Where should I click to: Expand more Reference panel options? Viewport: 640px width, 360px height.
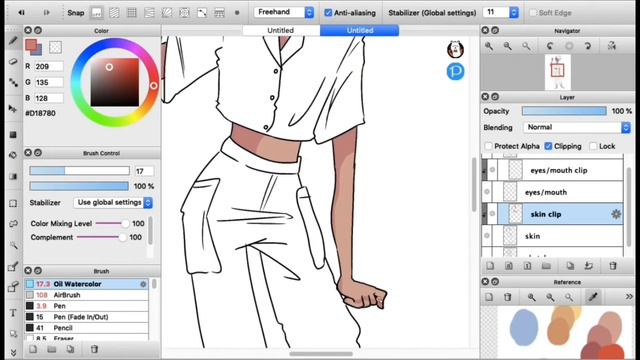629,297
